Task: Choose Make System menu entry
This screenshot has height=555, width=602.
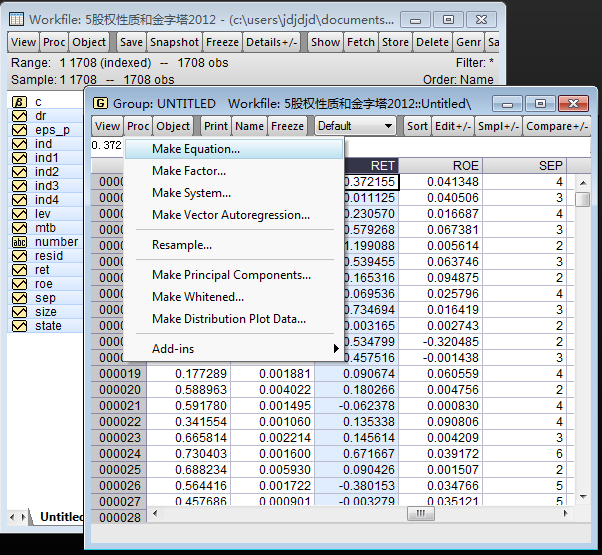Action: pos(234,193)
